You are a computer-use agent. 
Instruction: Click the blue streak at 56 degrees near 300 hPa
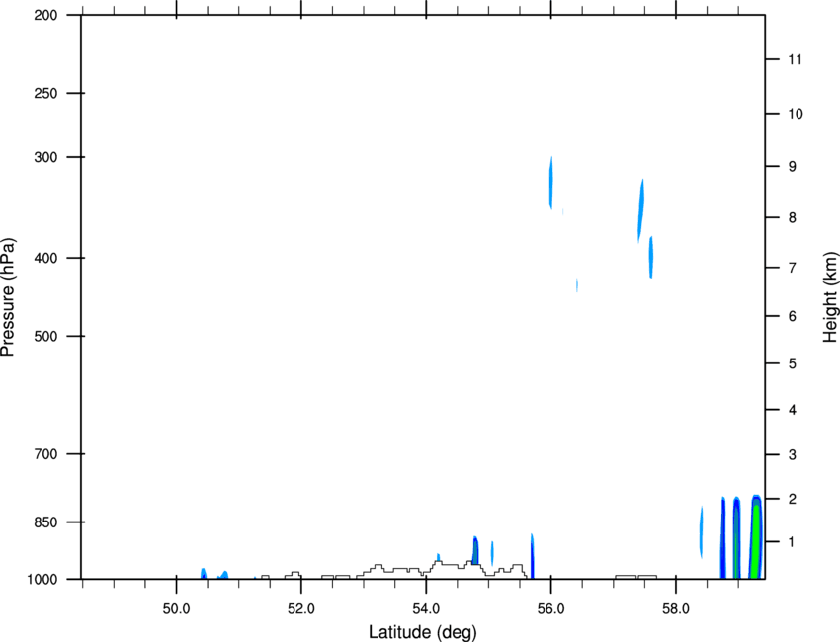pos(550,183)
